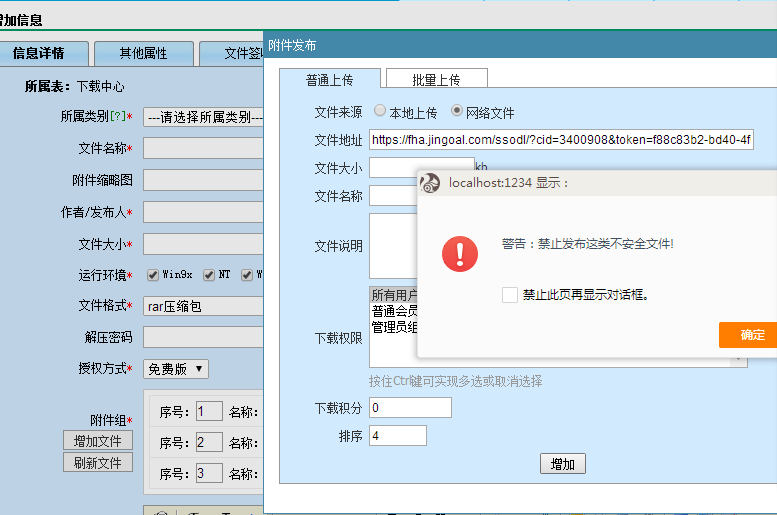This screenshot has width=777, height=515.
Task: Expand the 授权方式 免费版 dropdown
Action: click(176, 369)
